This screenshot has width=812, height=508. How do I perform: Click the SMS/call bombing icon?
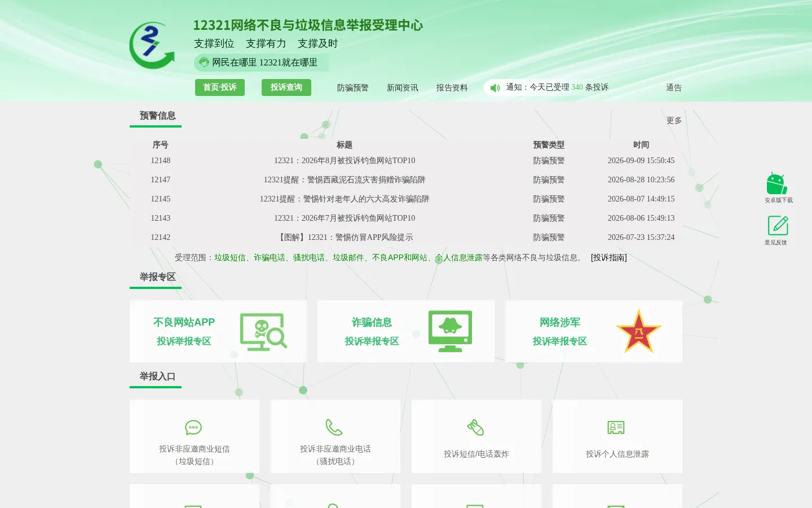point(475,427)
